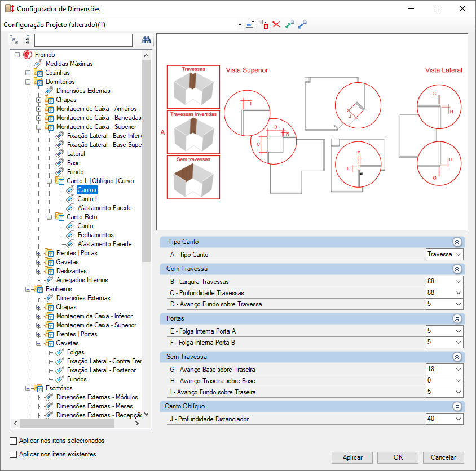
Task: Click the Lateral tag icon
Action: point(60,154)
